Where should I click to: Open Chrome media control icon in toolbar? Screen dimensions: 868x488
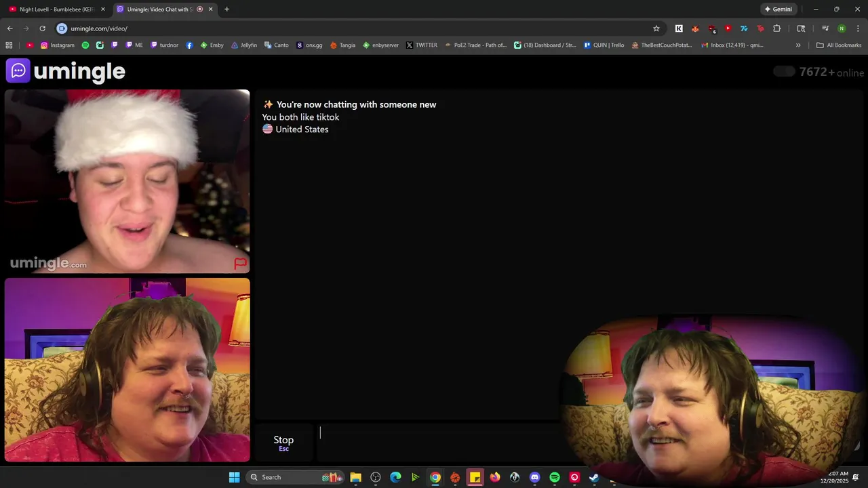tap(825, 28)
